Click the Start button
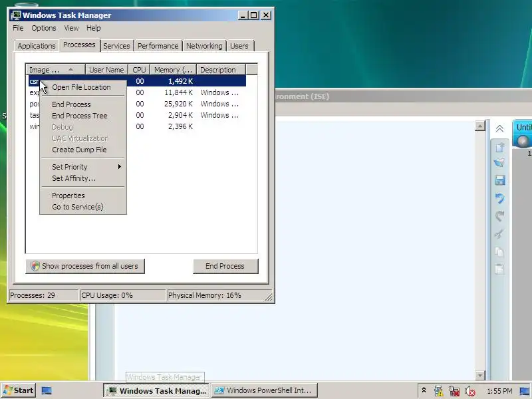Screen dimensions: 532x399 (19, 390)
